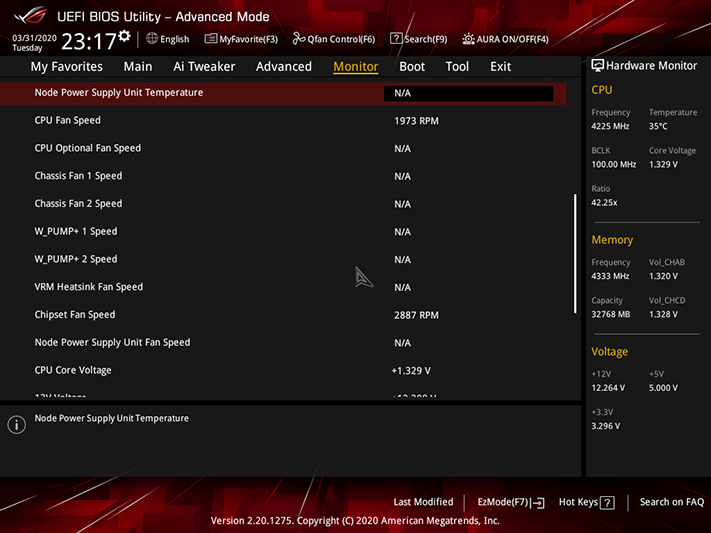711x533 pixels.
Task: Select Chipset Fan Speed row
Action: tap(283, 315)
